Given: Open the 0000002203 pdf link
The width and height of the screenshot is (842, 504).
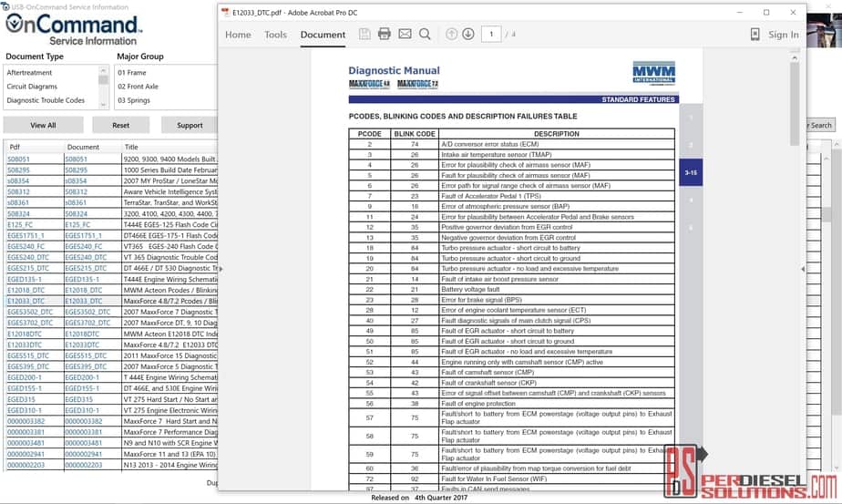Looking at the screenshot, I should pyautogui.click(x=26, y=465).
